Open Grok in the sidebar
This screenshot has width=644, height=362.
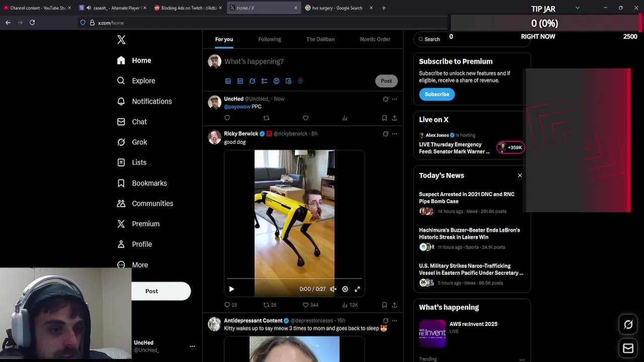132,142
